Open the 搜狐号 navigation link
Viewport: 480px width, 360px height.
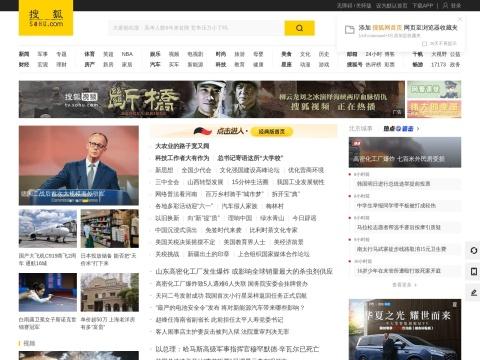pyautogui.click(x=355, y=64)
